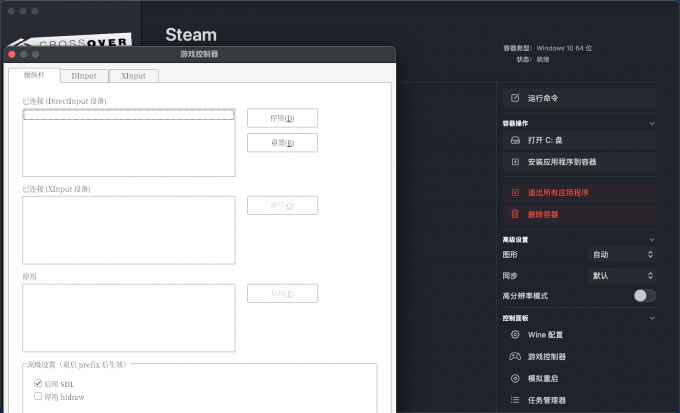Click the 运行命令 run command icon

click(515, 98)
